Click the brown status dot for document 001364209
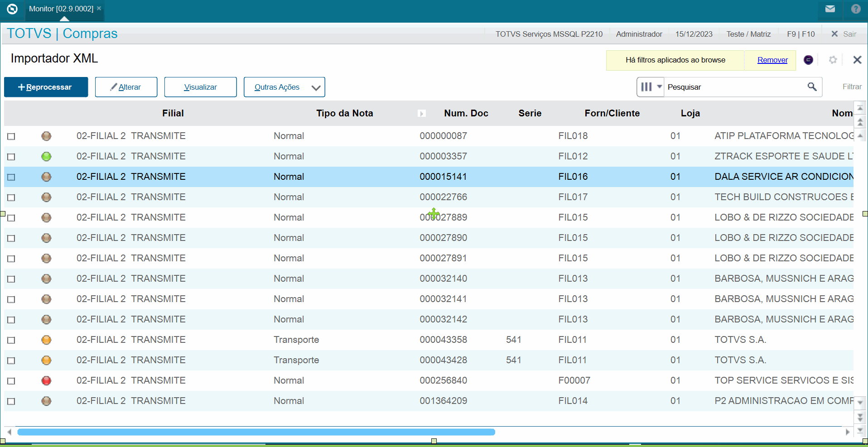Viewport: 868px width, 447px height. [x=46, y=401]
